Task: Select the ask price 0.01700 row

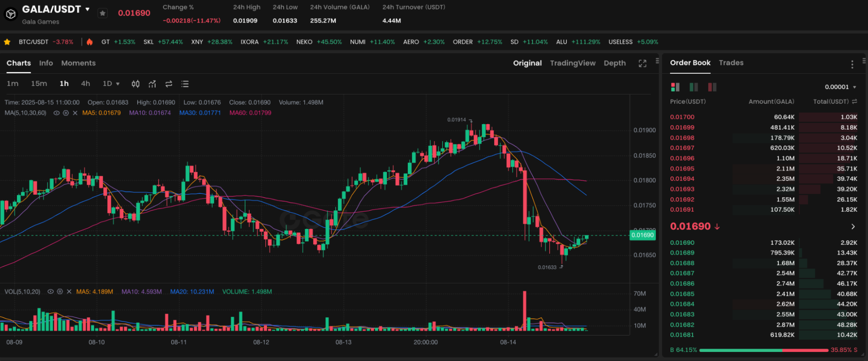Action: [763, 117]
